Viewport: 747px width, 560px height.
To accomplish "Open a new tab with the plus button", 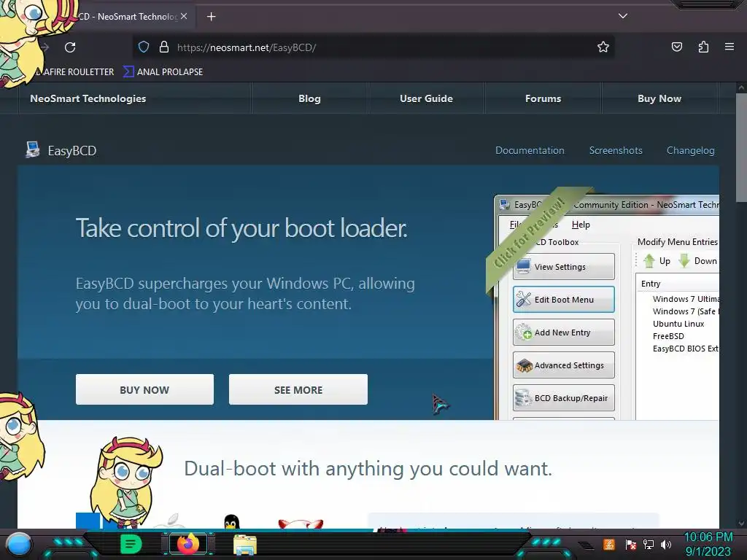I will coord(211,17).
